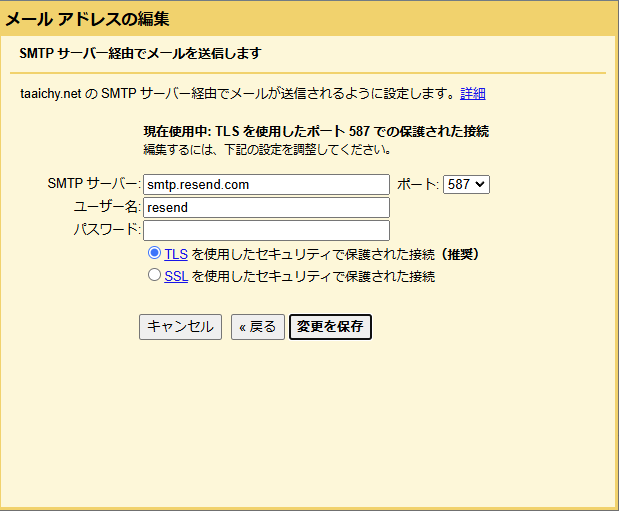Click the TLS option's (推奨) label text

tap(460, 255)
